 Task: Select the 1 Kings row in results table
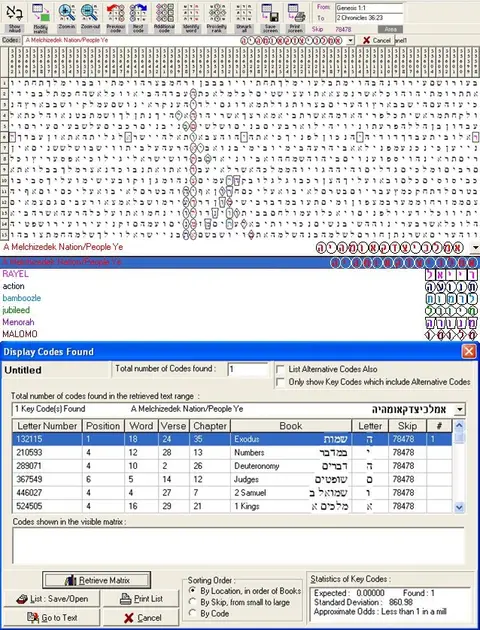[232, 506]
